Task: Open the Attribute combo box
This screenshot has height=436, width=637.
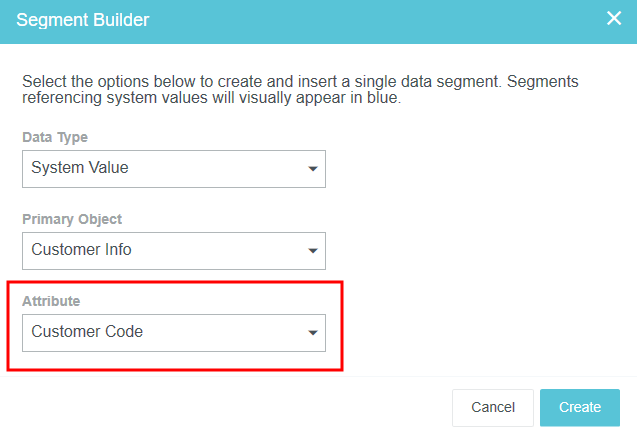Action: click(x=173, y=333)
